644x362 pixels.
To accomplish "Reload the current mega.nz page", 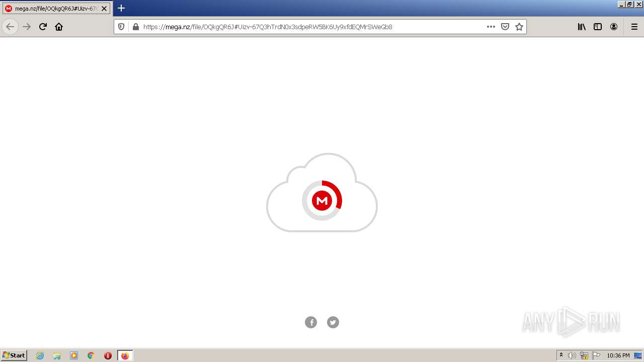I will click(43, 27).
